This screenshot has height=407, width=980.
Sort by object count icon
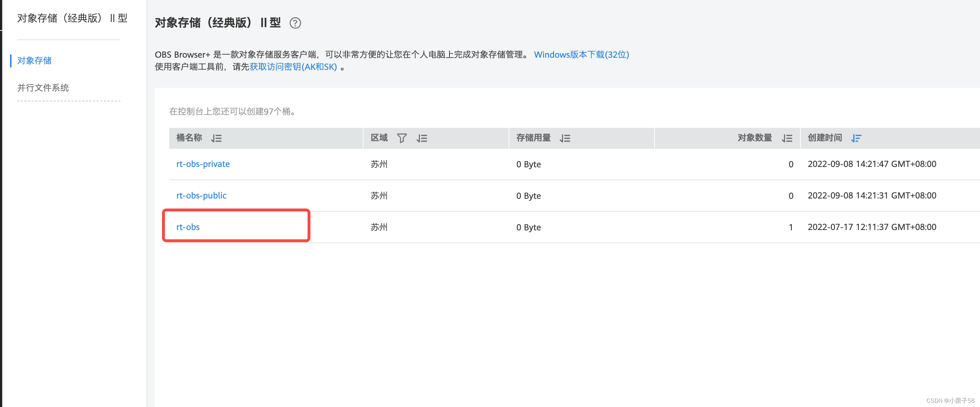coord(787,138)
